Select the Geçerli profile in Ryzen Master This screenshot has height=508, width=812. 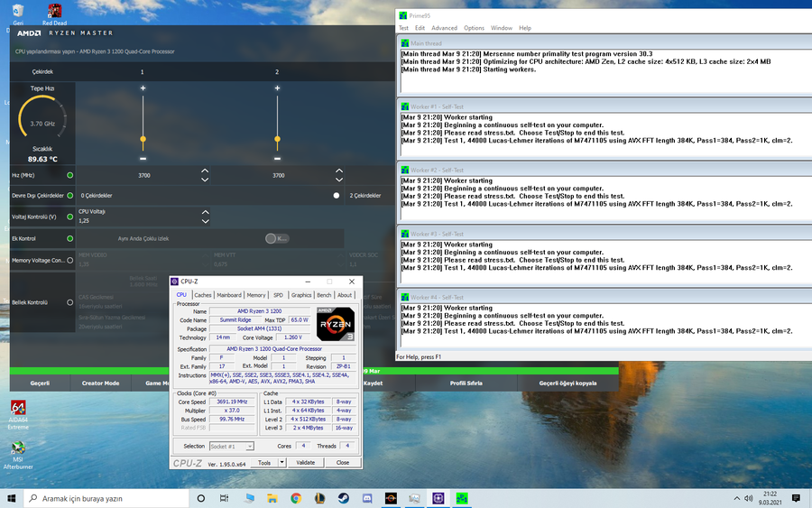[x=40, y=383]
